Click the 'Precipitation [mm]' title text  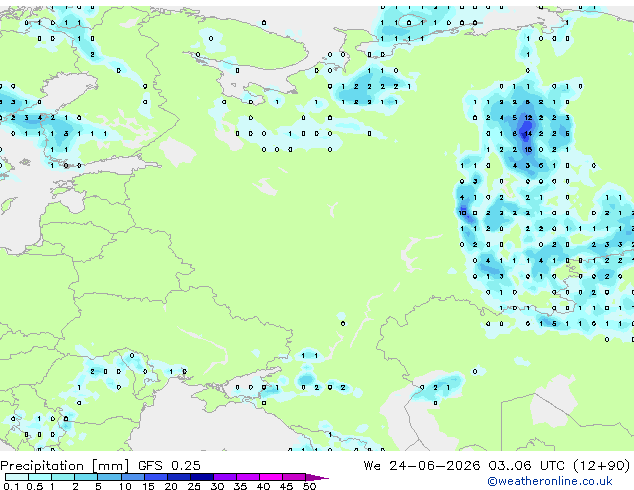pos(65,466)
